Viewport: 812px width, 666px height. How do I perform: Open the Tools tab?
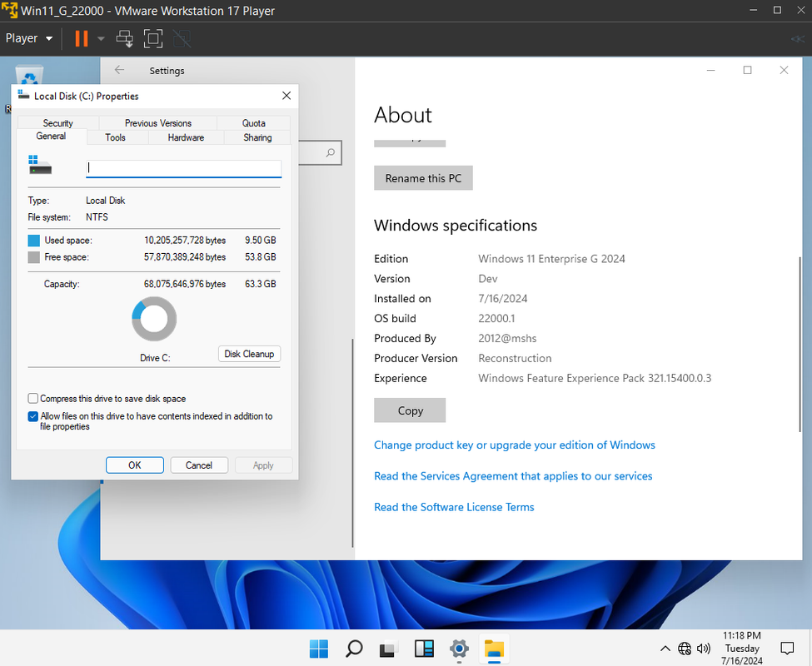point(116,137)
